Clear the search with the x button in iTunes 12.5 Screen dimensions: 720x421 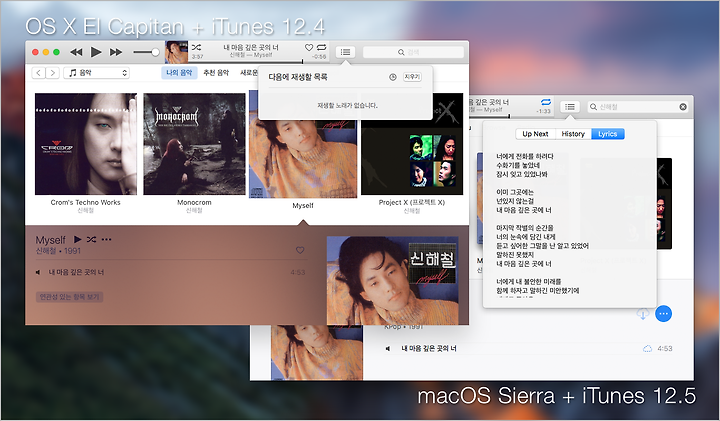pyautogui.click(x=683, y=107)
